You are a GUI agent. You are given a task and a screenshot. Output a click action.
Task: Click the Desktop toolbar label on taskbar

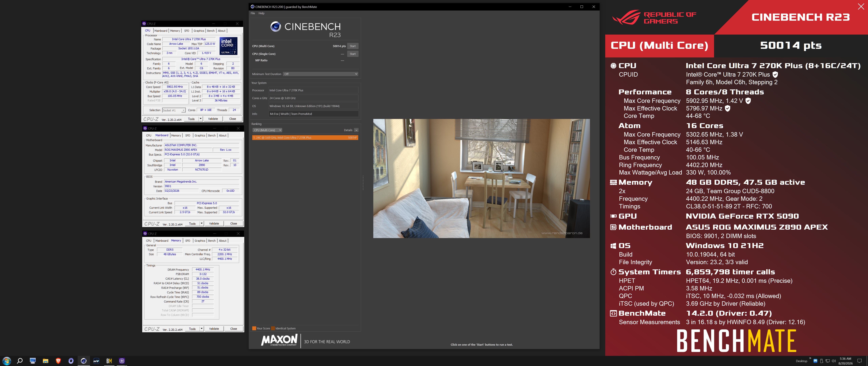coord(801,361)
